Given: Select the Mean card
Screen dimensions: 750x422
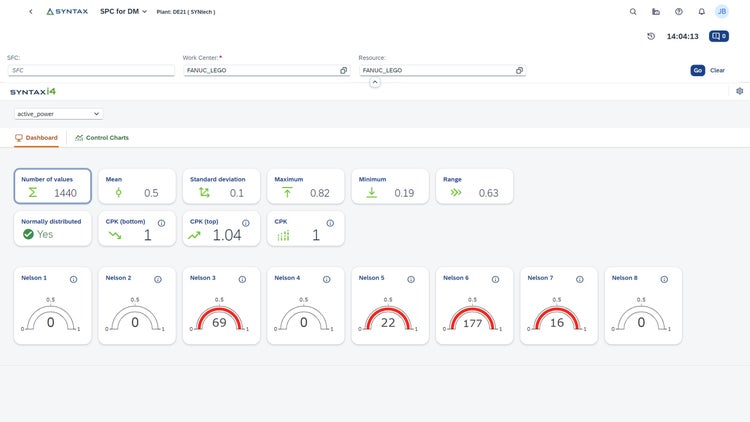Looking at the screenshot, I should pos(137,186).
